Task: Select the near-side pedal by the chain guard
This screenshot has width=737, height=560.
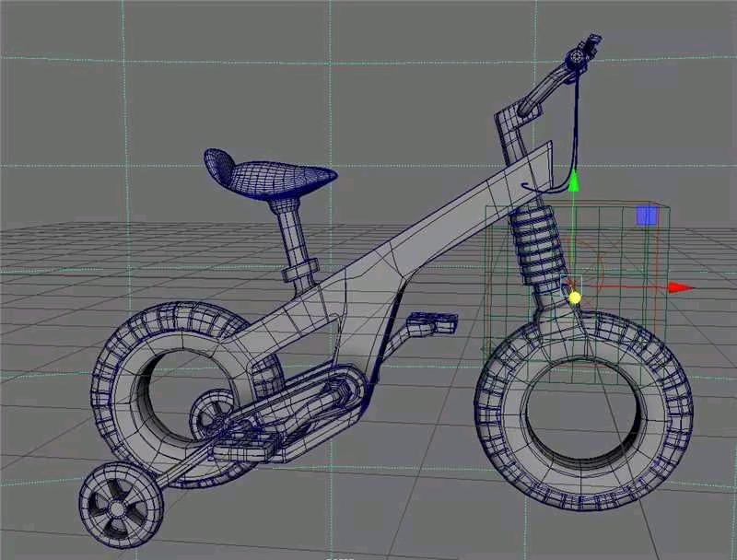Action: tap(244, 449)
